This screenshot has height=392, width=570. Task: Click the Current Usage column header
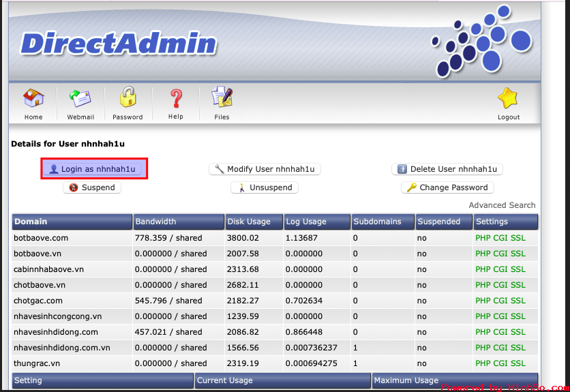(x=283, y=380)
